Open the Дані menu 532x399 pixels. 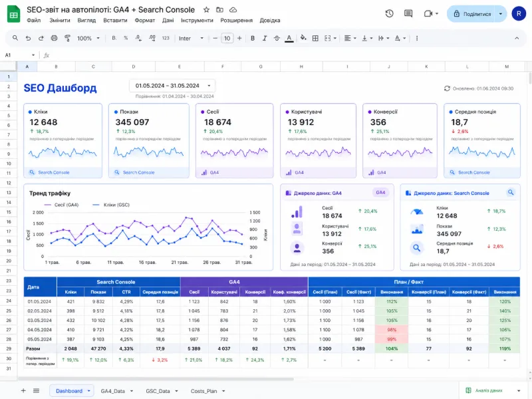(x=170, y=20)
